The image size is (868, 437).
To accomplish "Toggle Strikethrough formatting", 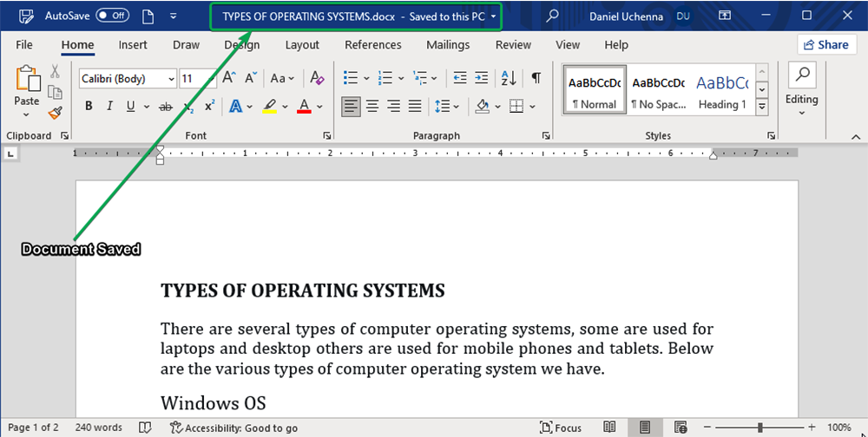I will click(166, 107).
